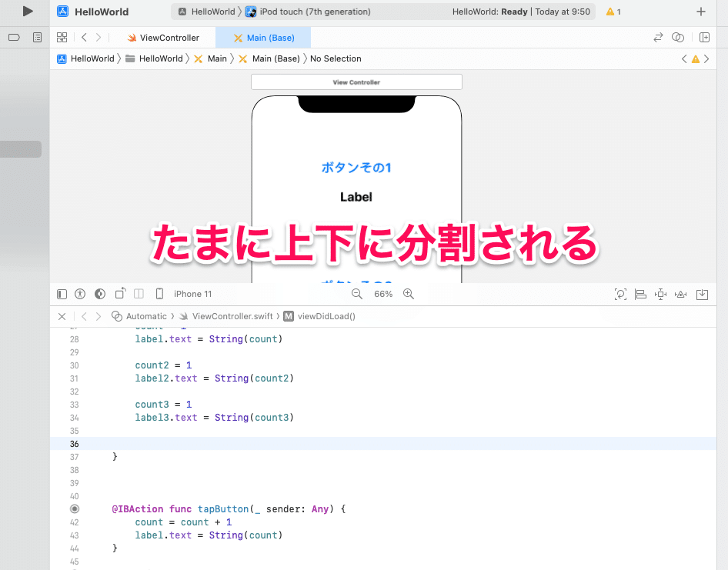
Task: Disable the breakpoint next to tapButton function
Action: [x=75, y=508]
